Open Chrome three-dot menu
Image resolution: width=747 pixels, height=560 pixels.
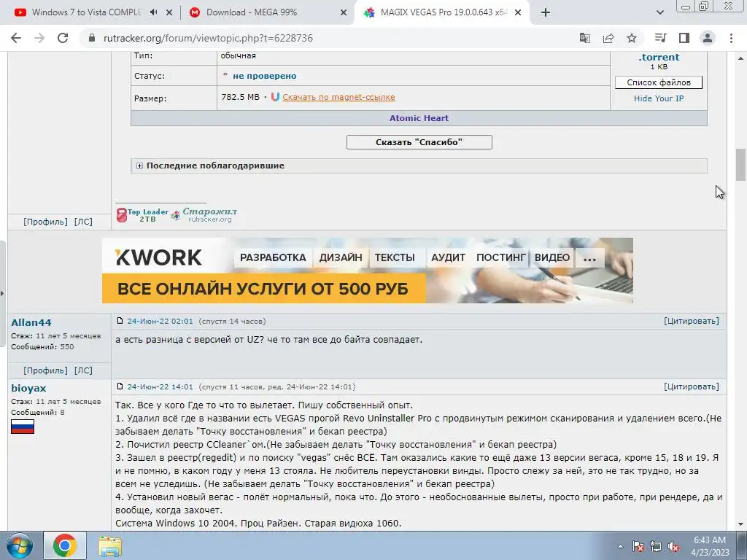[731, 38]
